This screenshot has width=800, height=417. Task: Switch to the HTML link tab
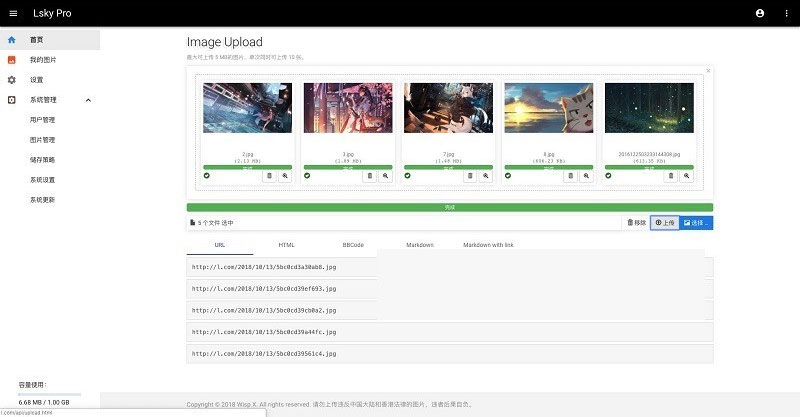tap(286, 245)
